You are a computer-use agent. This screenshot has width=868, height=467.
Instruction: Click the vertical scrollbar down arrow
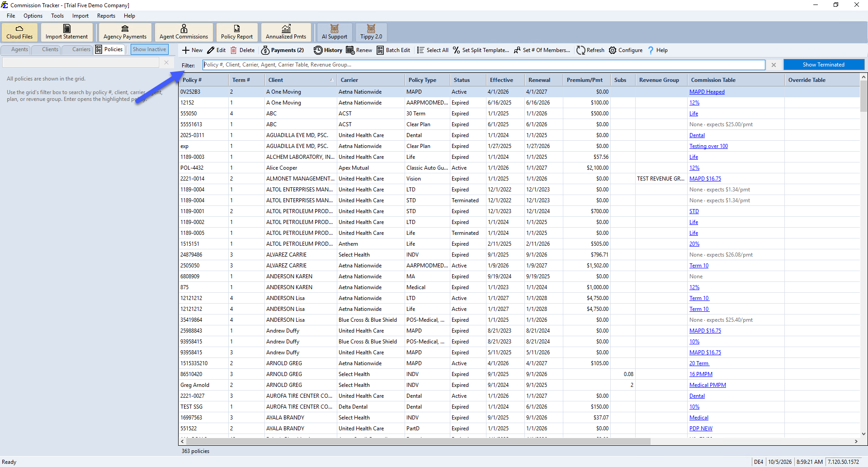(863, 434)
